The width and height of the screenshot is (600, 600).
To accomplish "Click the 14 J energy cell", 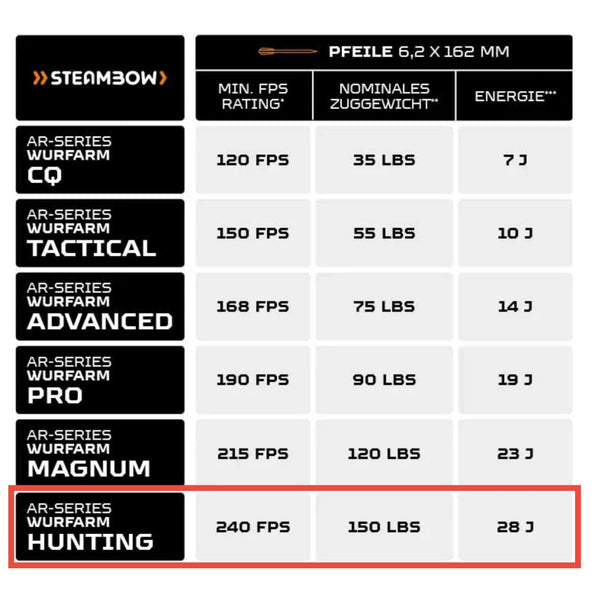I will click(x=514, y=306).
